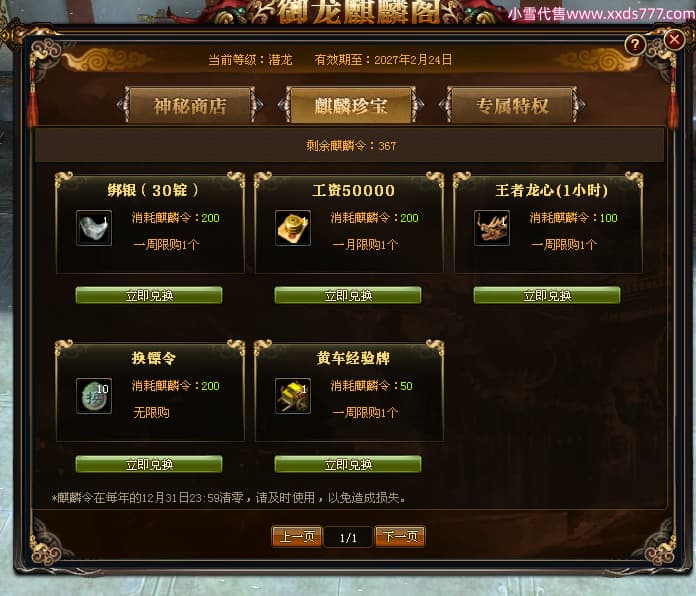Click 立即兑换 under 工资50000
Viewport: 696px width, 596px height.
(348, 295)
